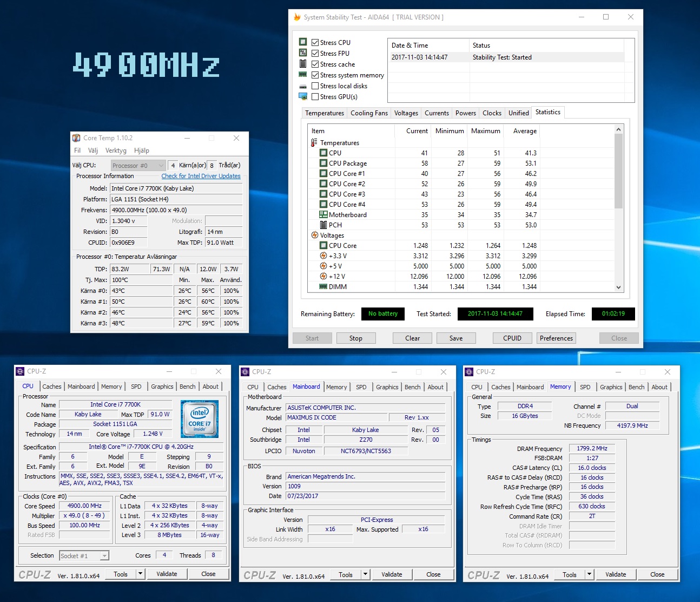Click the statistics scrollbar up arrow
700x602 pixels.
point(618,129)
